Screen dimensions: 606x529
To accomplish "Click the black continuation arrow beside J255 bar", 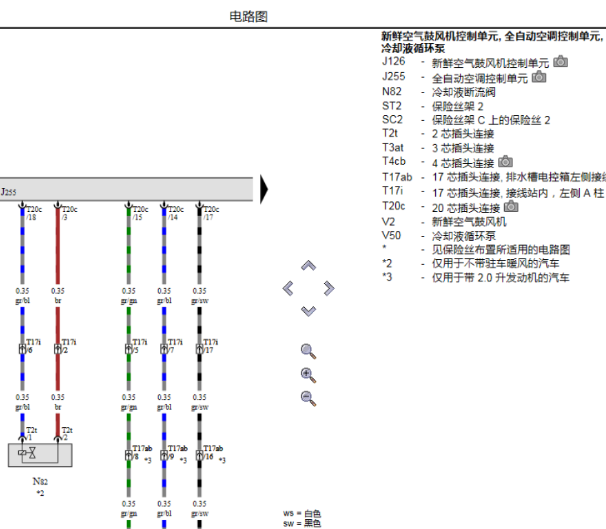I will (264, 189).
